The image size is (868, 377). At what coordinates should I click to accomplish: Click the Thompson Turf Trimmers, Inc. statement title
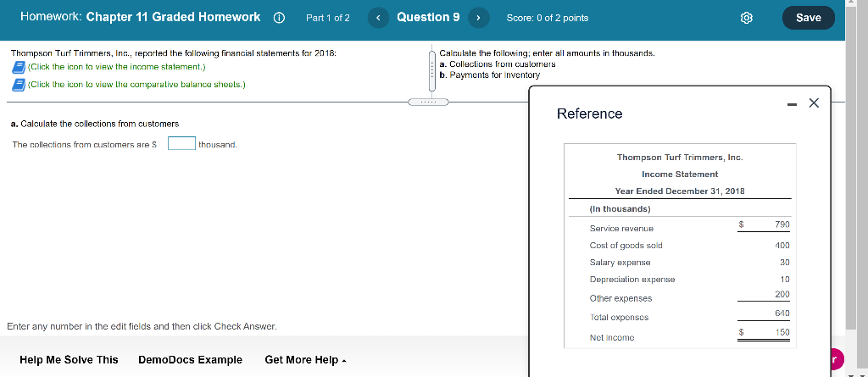tap(680, 158)
